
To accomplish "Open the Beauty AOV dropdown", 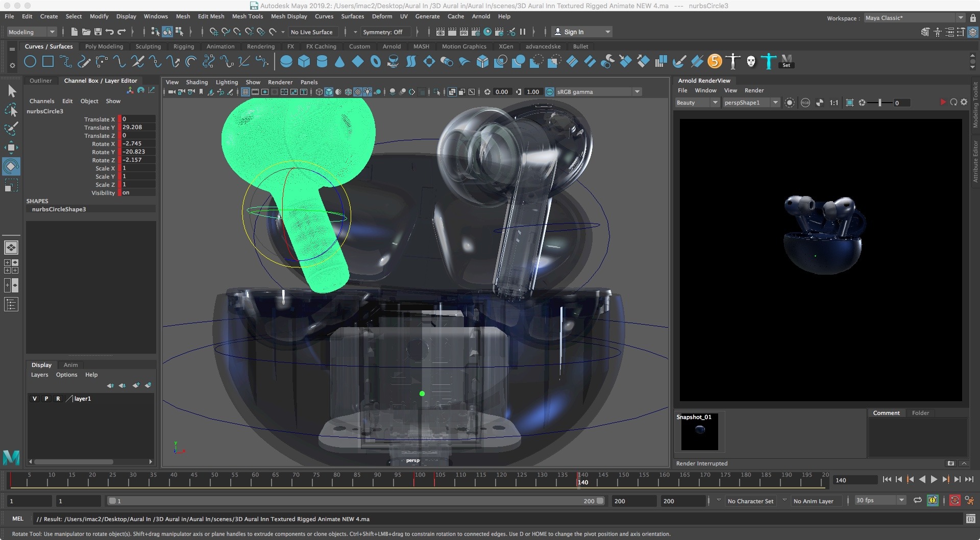I will pyautogui.click(x=697, y=103).
